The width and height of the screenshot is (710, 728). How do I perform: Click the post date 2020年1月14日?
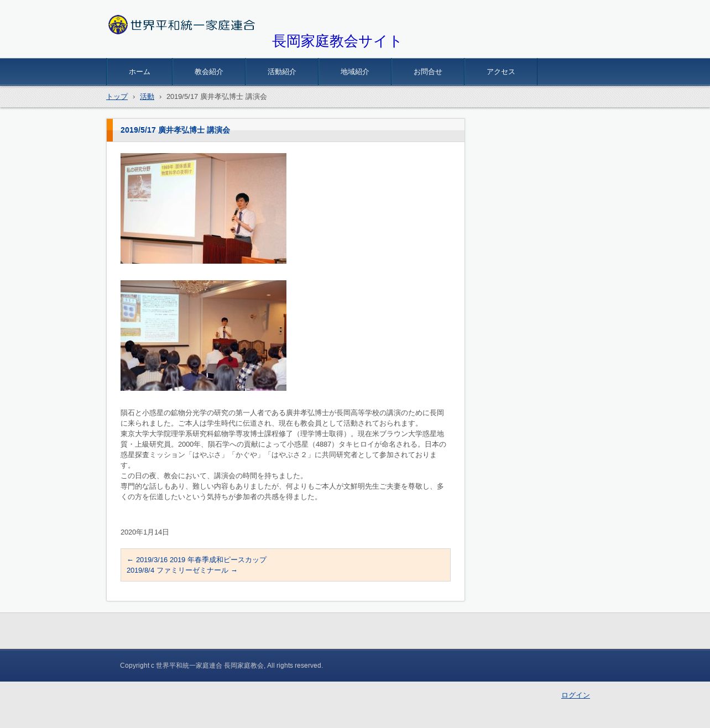click(x=145, y=532)
